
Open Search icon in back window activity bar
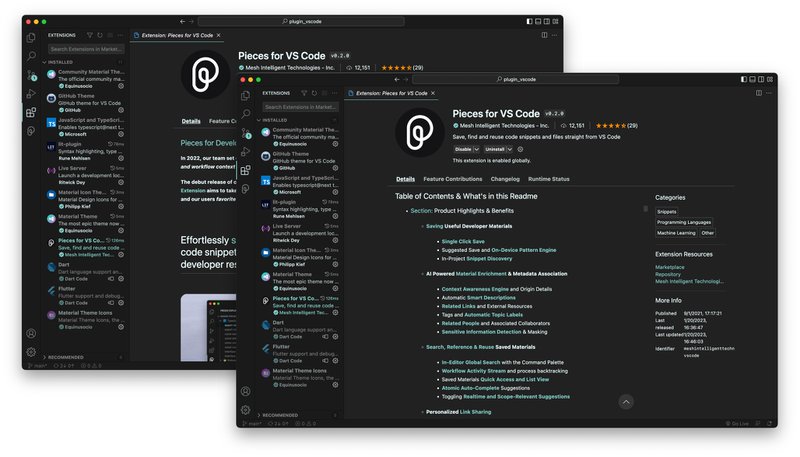click(31, 56)
